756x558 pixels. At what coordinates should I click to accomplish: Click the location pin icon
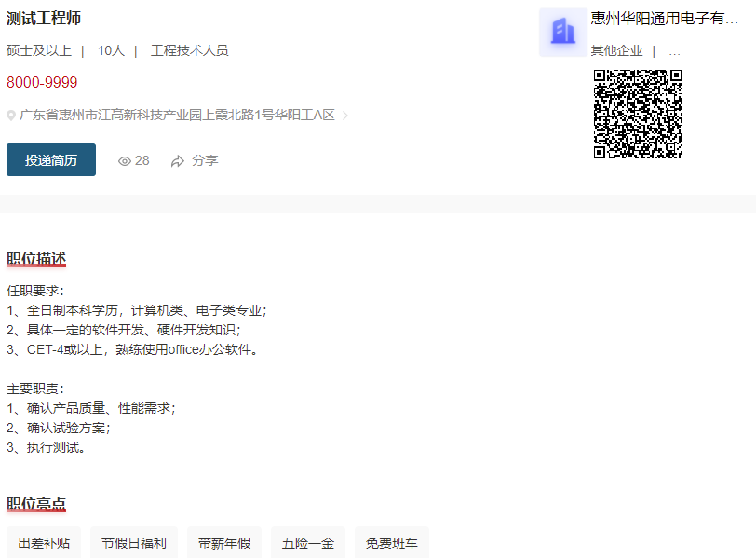(x=11, y=116)
